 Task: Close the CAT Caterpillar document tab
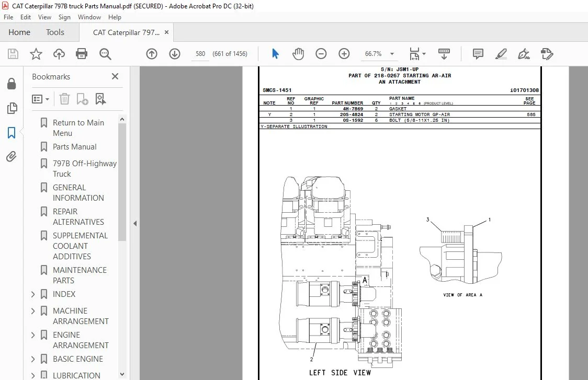pyautogui.click(x=166, y=32)
